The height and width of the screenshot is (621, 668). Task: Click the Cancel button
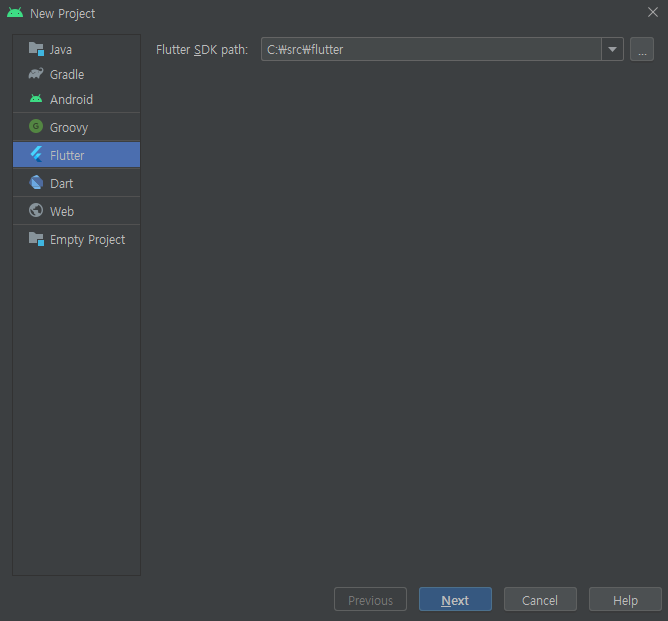coord(540,599)
